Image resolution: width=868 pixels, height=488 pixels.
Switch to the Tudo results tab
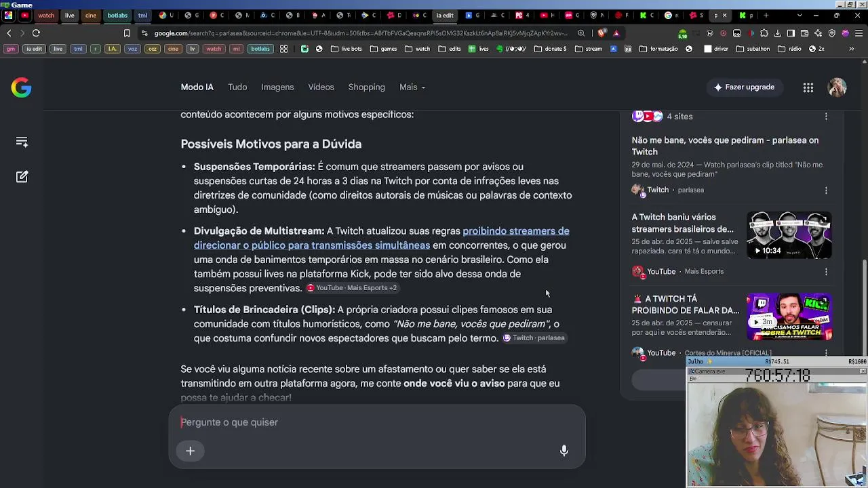pyautogui.click(x=237, y=87)
